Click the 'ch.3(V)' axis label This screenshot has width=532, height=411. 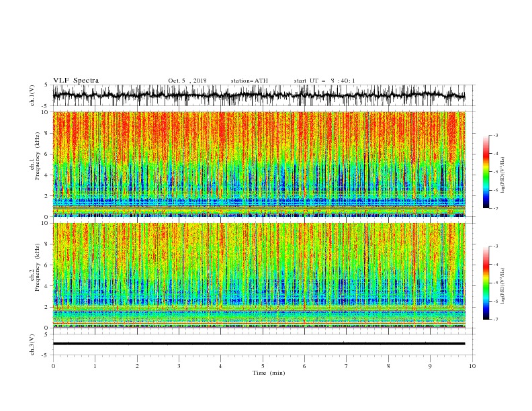coord(32,345)
